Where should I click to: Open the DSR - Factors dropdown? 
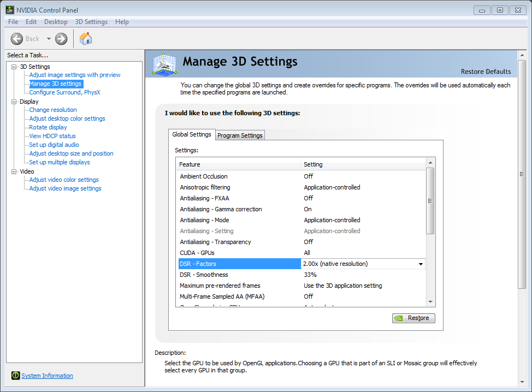421,264
